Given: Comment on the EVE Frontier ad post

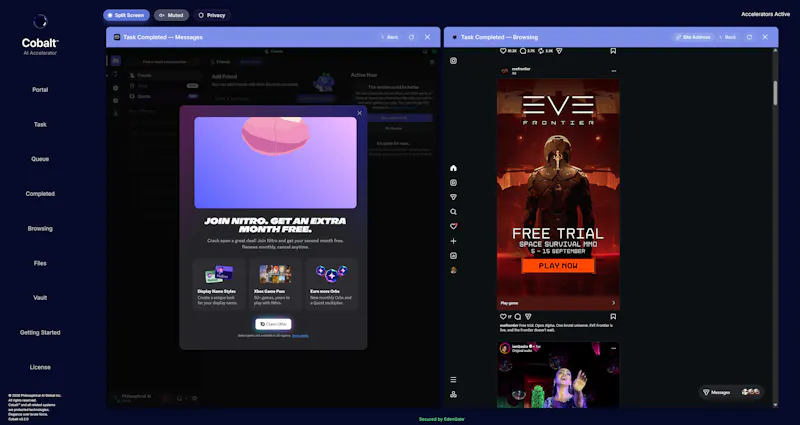Looking at the screenshot, I should click(518, 317).
